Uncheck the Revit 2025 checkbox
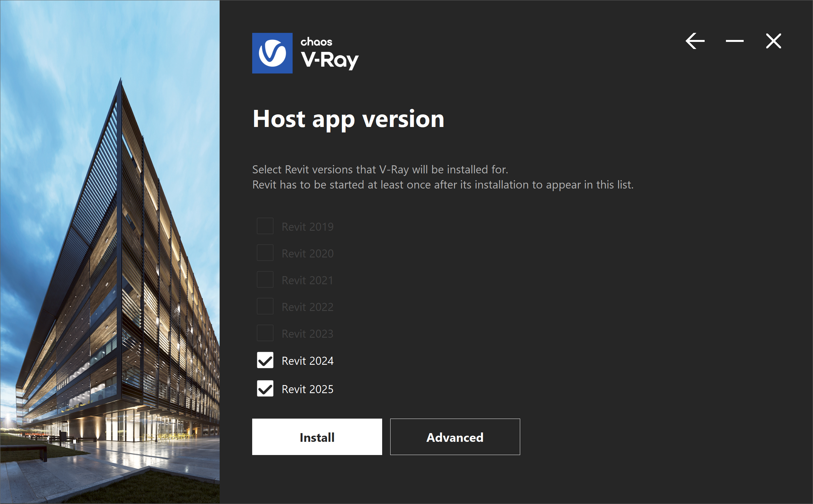Screen dimensions: 813x504 pos(265,389)
